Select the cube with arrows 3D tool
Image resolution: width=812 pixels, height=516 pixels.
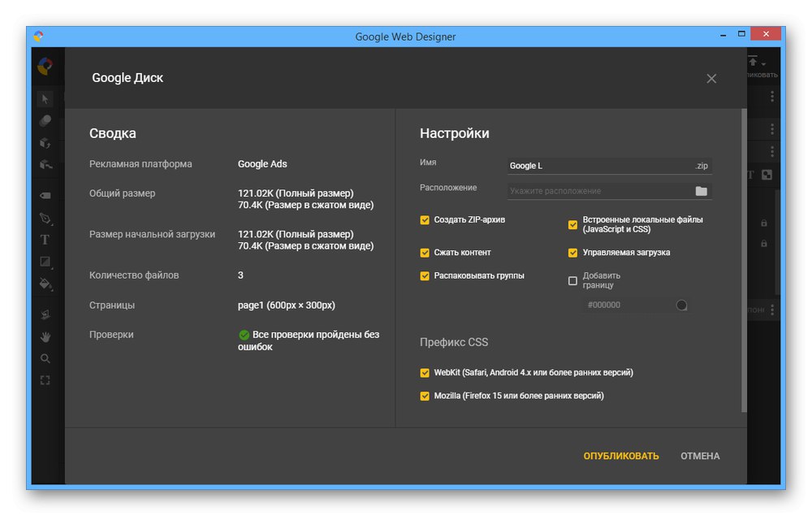[x=45, y=142]
